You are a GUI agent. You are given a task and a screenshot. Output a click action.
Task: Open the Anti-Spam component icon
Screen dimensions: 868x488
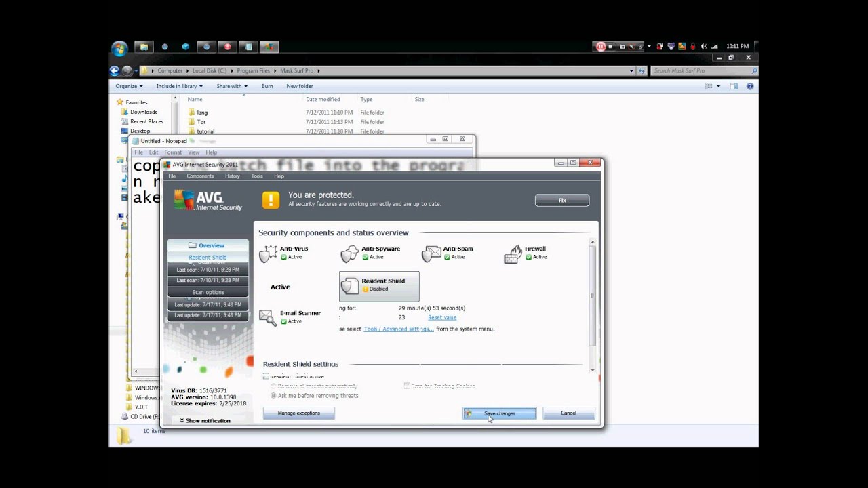point(431,254)
